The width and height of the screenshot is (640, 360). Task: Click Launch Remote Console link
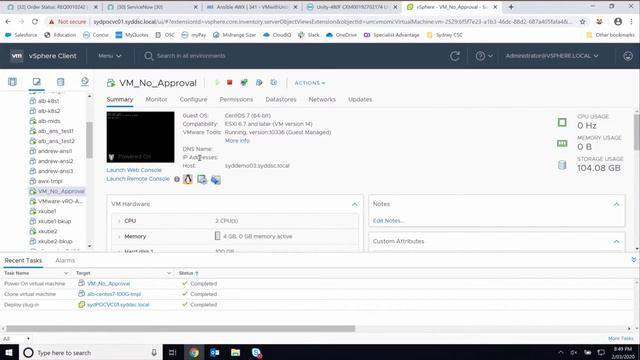pyautogui.click(x=138, y=179)
